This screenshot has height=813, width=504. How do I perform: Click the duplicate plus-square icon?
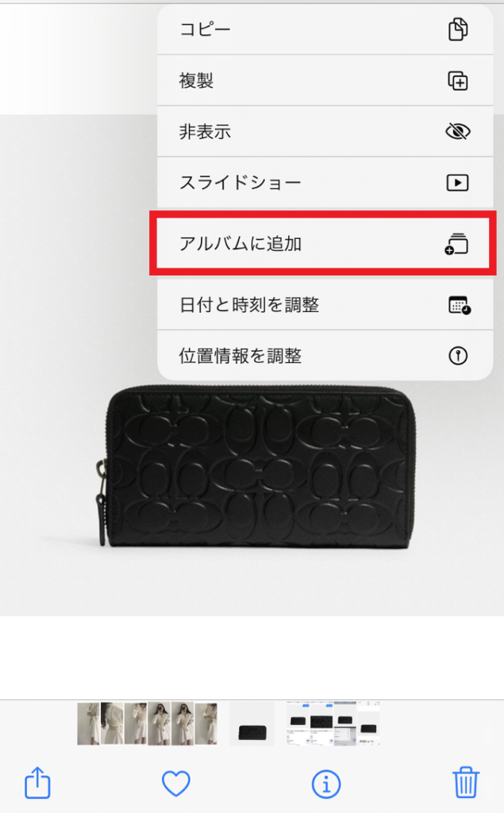[x=458, y=81]
